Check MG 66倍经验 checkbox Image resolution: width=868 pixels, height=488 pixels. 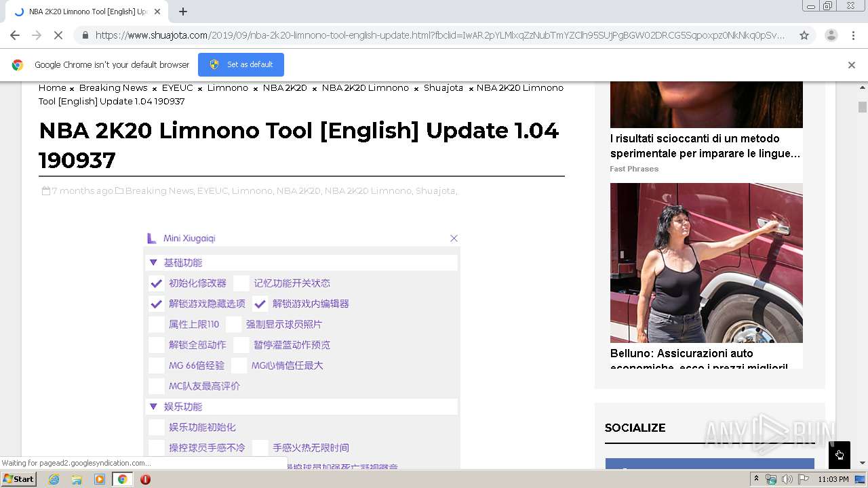(x=157, y=365)
